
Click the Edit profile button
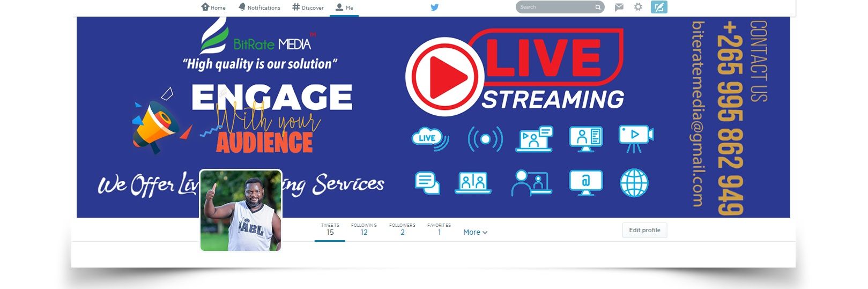644,230
